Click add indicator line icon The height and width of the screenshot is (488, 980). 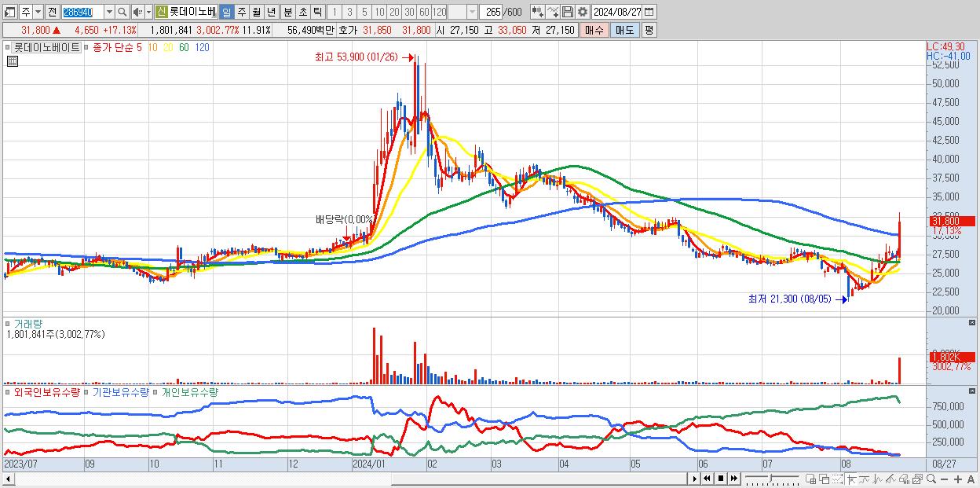pyautogui.click(x=553, y=12)
